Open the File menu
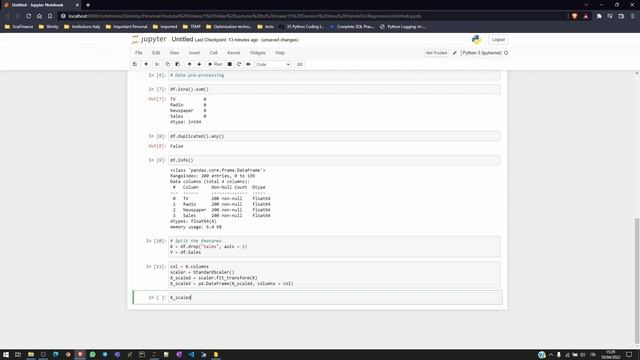The height and width of the screenshot is (360, 640). [x=139, y=53]
